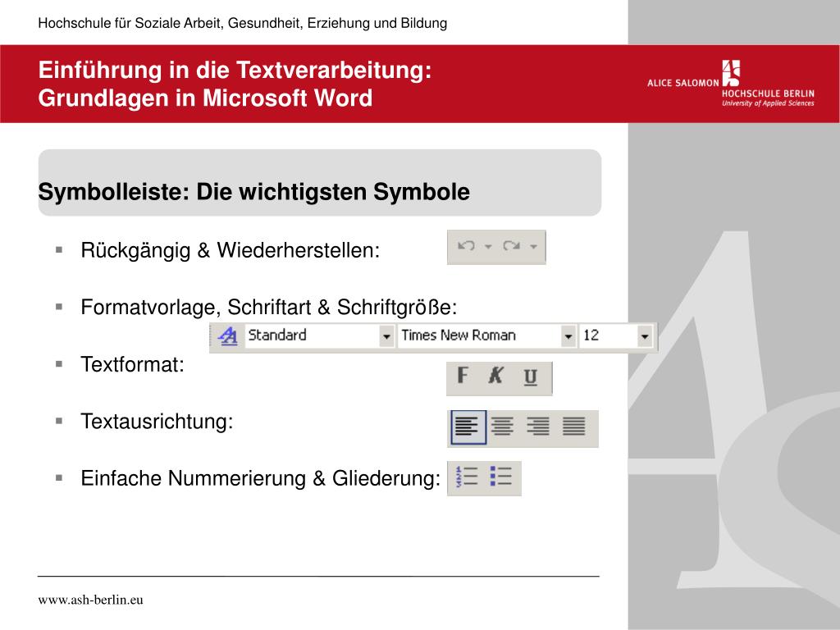Click the Formatvorlagen AA styles icon
The width and height of the screenshot is (840, 630).
pyautogui.click(x=228, y=336)
